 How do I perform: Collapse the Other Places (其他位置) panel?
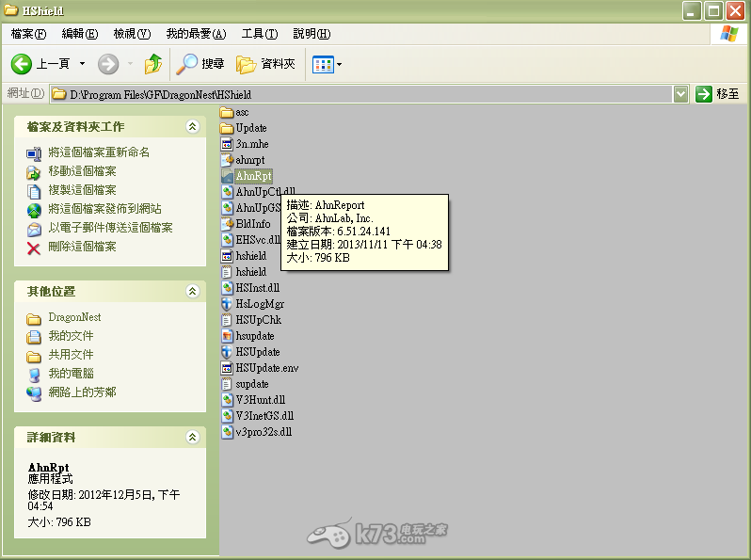pyautogui.click(x=192, y=292)
